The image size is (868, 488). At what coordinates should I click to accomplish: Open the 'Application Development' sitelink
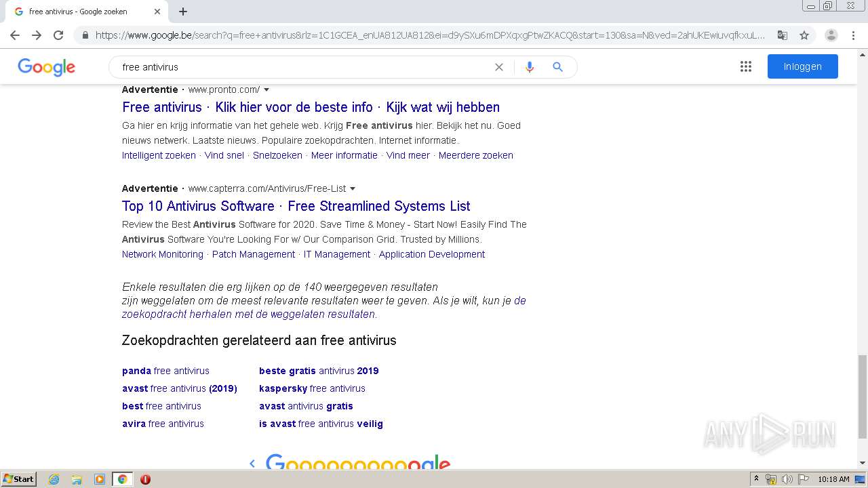click(x=432, y=254)
